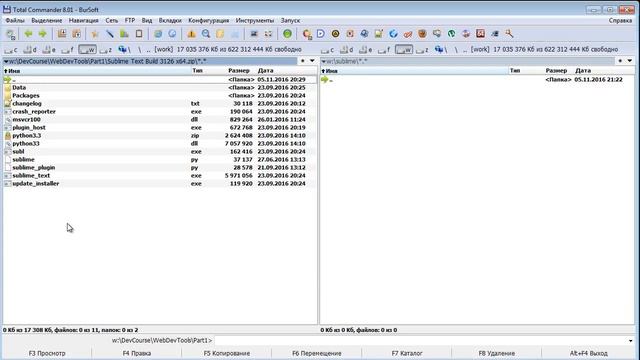Click the F3 Просмотр button
This screenshot has height=360, width=640.
point(47,353)
